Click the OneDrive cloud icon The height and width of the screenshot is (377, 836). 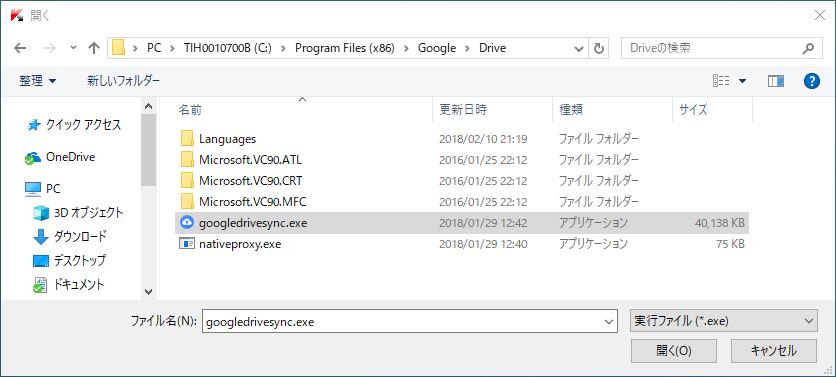[x=33, y=158]
